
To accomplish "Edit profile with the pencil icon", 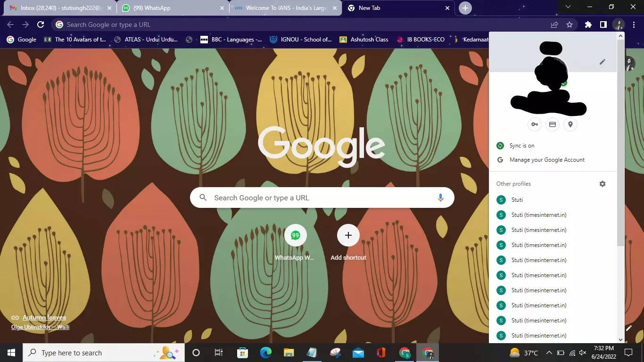I will [x=602, y=62].
